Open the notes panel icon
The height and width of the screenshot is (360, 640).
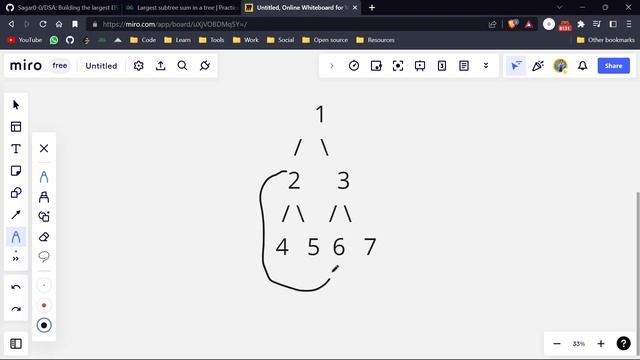(464, 66)
